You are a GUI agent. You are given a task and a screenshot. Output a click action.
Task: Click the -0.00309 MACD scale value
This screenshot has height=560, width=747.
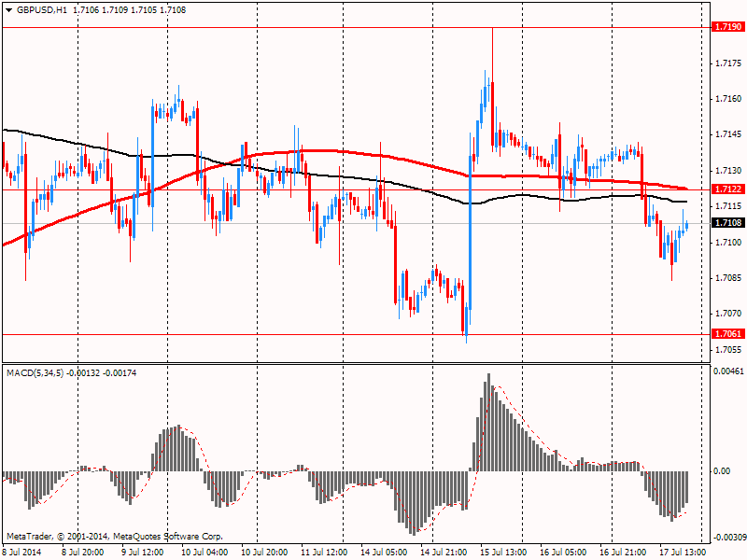click(727, 539)
